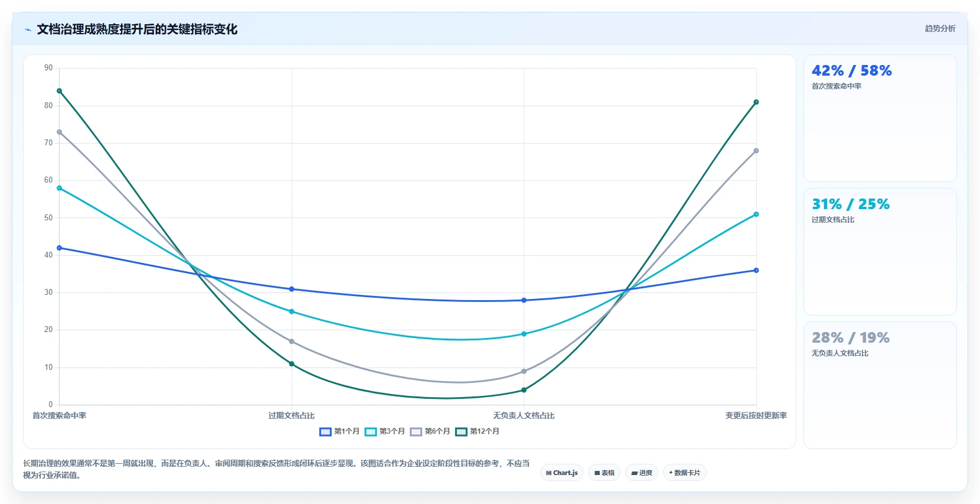Click the 第6个月 point at 变更后按时更新率 (68)
Viewport: 980px width, 504px height.
[756, 151]
